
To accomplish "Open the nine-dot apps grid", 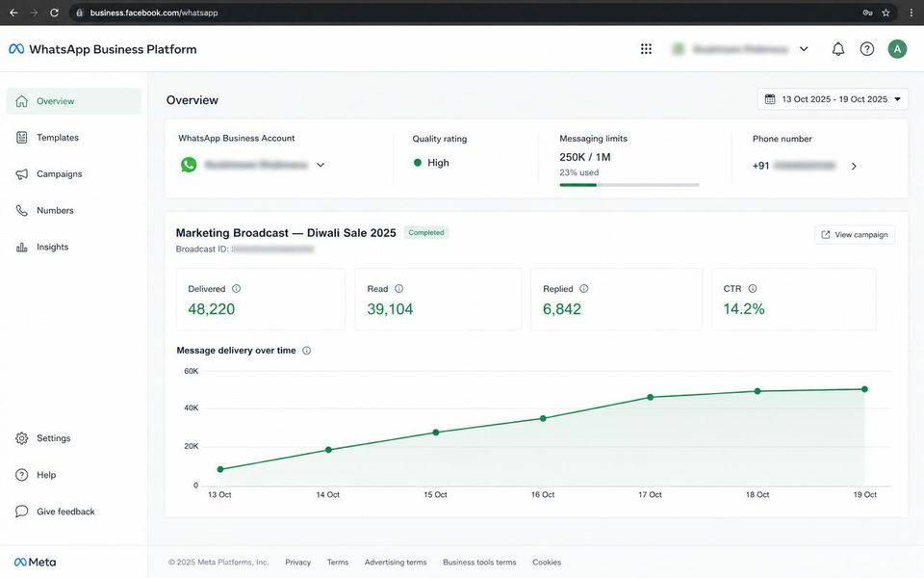I will pos(646,49).
